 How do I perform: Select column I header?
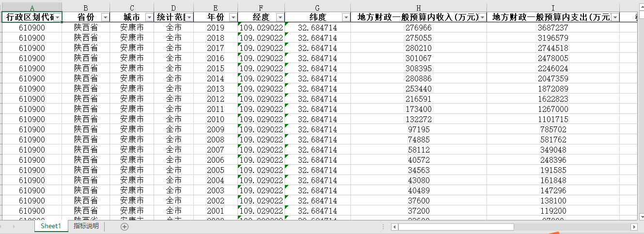(x=553, y=8)
